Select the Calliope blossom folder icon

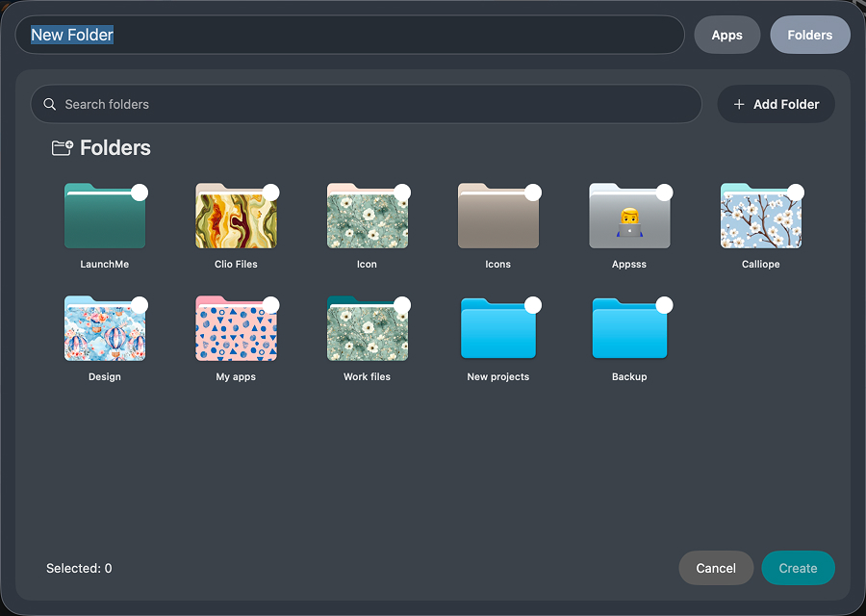(760, 216)
